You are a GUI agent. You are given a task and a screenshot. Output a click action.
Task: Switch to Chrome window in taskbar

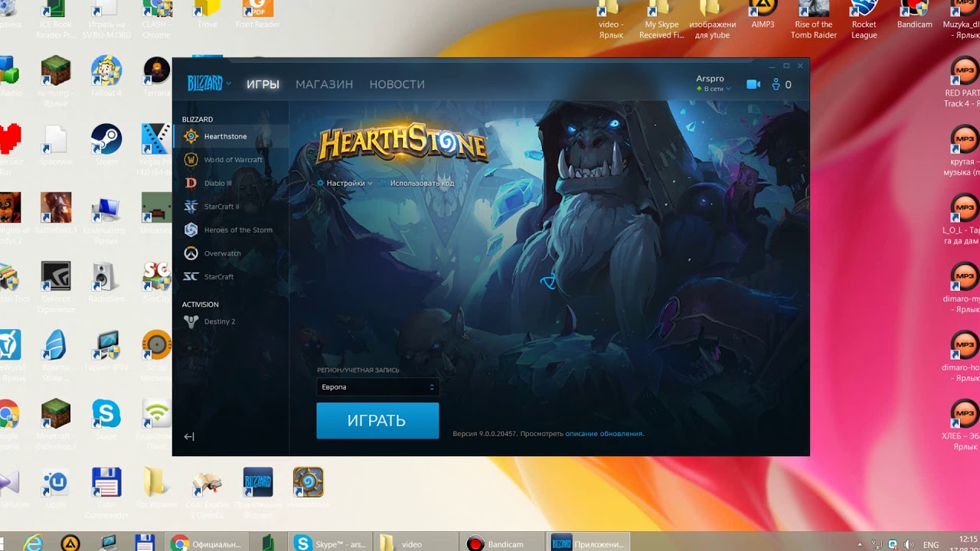[207, 543]
